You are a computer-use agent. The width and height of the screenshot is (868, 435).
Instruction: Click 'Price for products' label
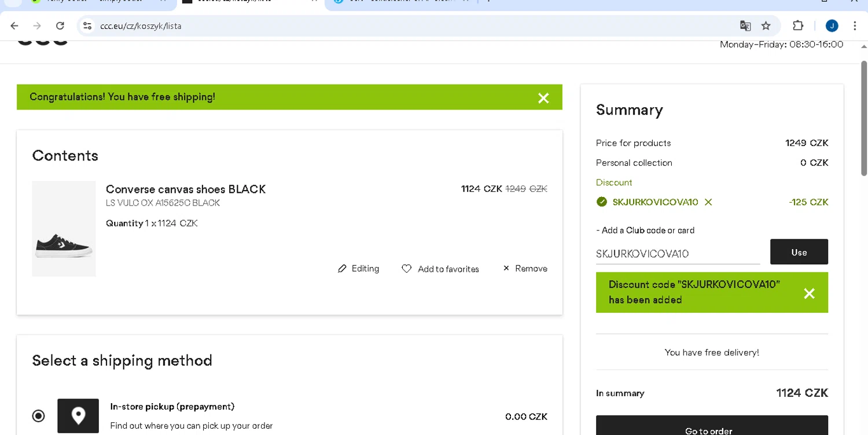click(634, 143)
